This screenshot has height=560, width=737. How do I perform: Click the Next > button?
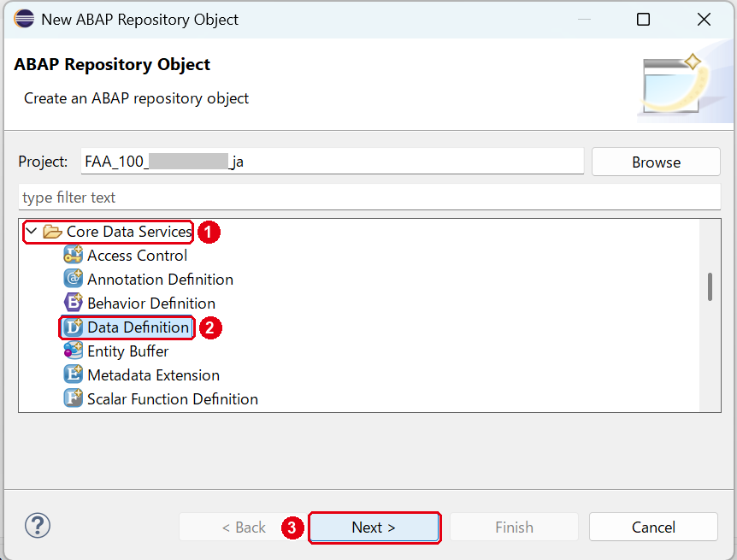point(374,528)
